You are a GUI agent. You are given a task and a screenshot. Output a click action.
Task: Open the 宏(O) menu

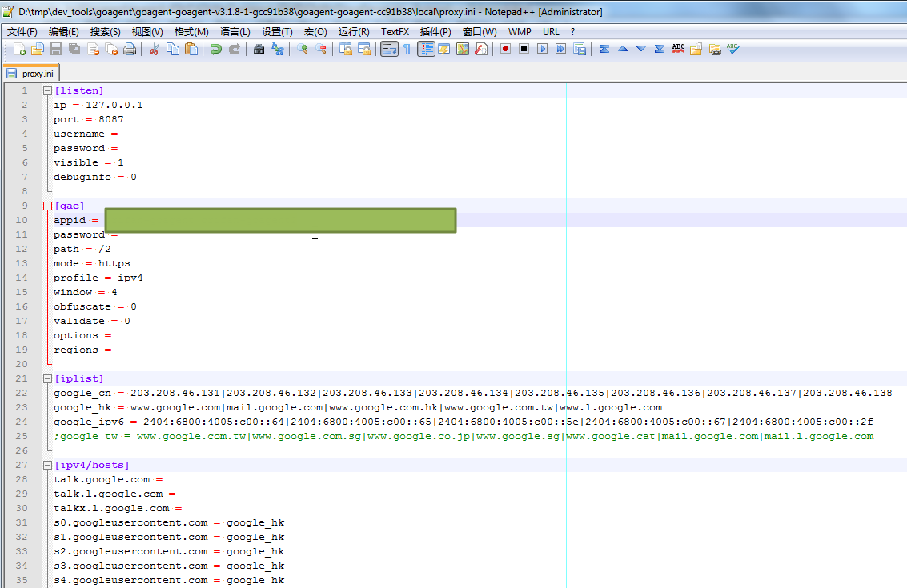pos(316,32)
